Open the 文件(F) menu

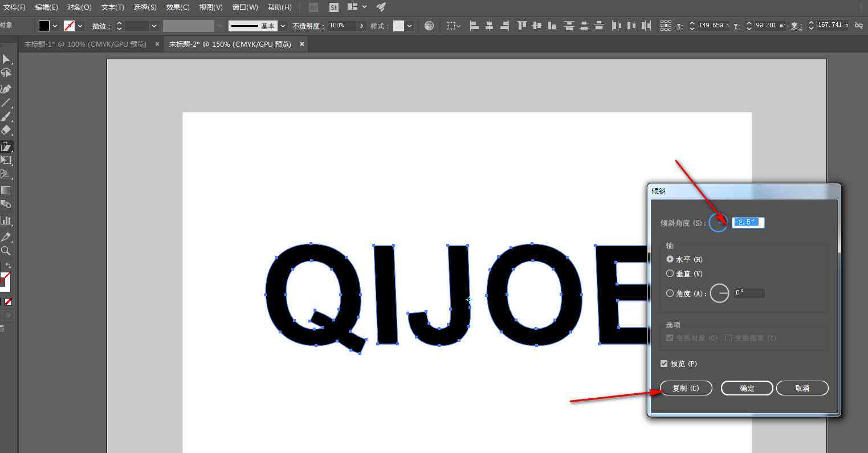[15, 7]
